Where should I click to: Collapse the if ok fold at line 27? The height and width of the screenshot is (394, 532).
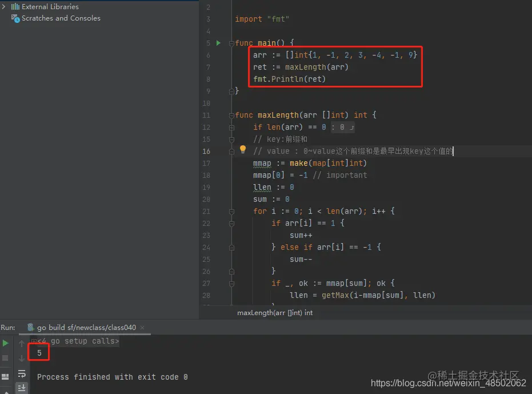[231, 284]
